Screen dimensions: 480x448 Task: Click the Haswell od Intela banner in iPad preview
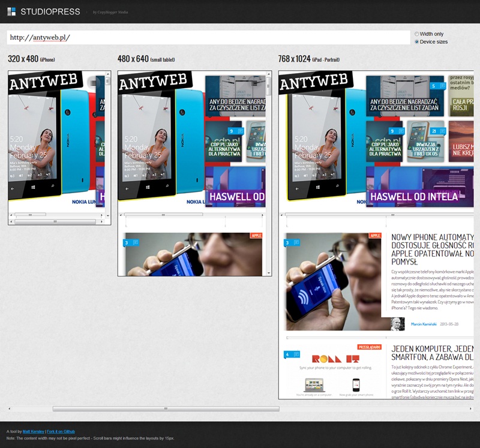pyautogui.click(x=414, y=196)
